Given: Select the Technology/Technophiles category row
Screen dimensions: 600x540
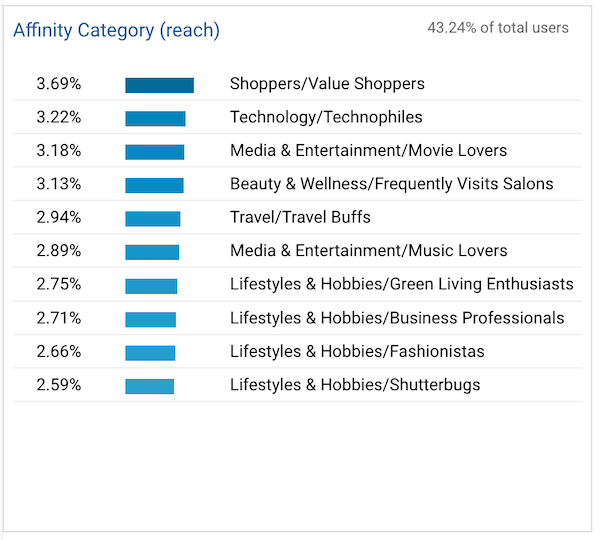Looking at the screenshot, I should (x=326, y=117).
